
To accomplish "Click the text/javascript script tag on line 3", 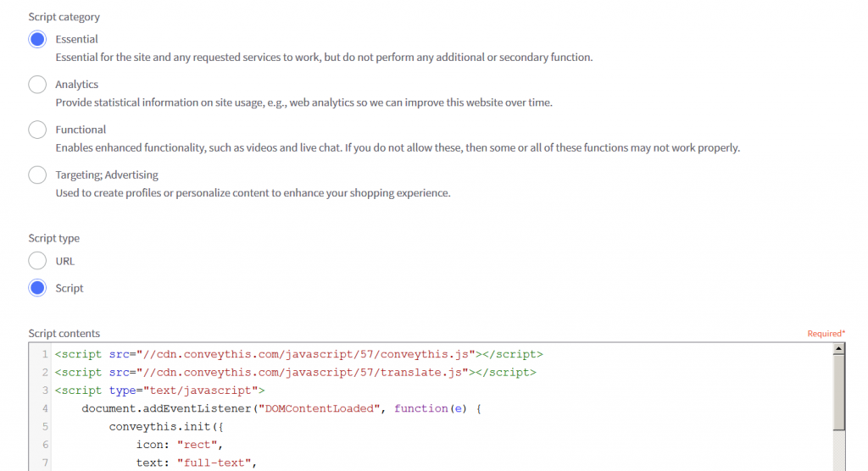I will [x=159, y=391].
